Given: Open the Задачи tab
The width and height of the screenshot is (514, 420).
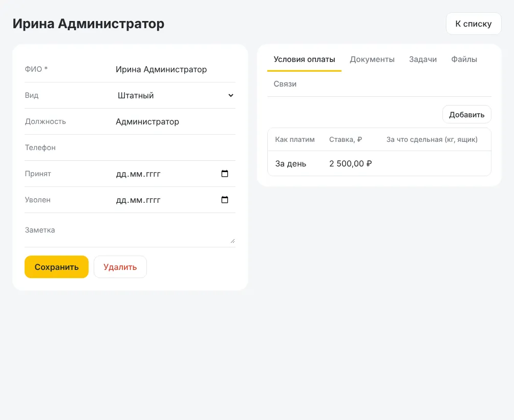Looking at the screenshot, I should (422, 59).
